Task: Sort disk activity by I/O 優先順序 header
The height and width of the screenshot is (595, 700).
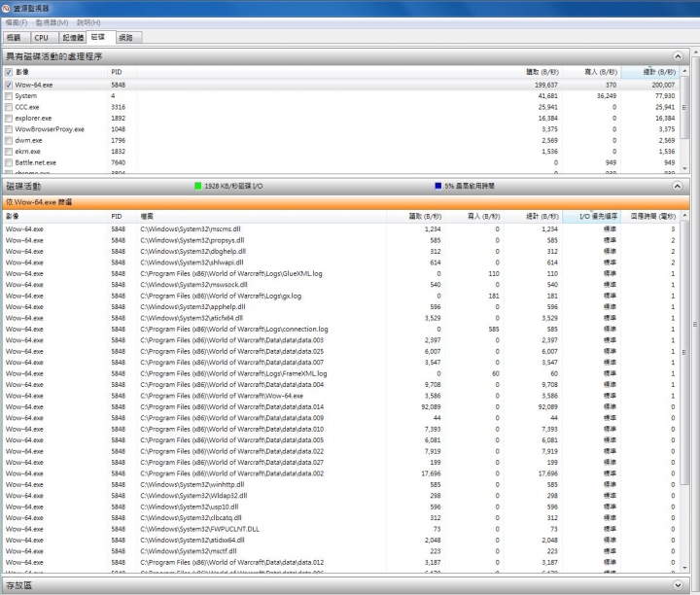Action: [x=591, y=217]
